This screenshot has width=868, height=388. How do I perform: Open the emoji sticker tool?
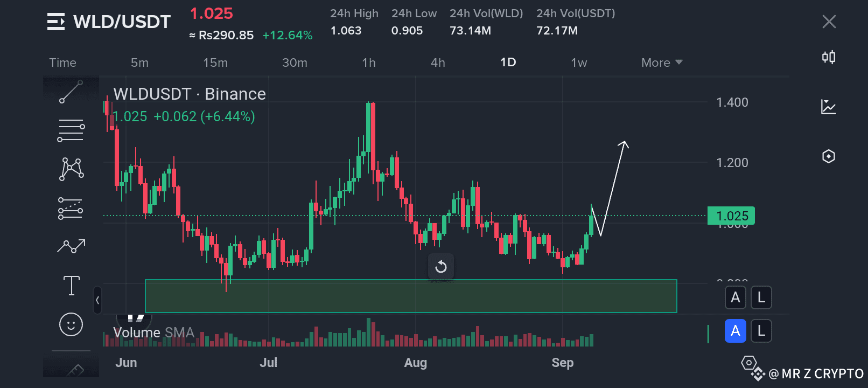point(71,324)
